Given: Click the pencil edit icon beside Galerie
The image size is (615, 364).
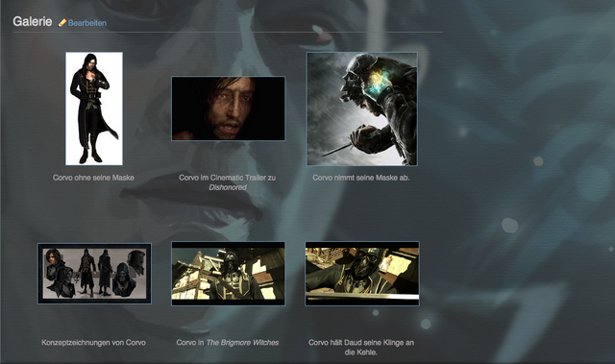Looking at the screenshot, I should coord(62,23).
